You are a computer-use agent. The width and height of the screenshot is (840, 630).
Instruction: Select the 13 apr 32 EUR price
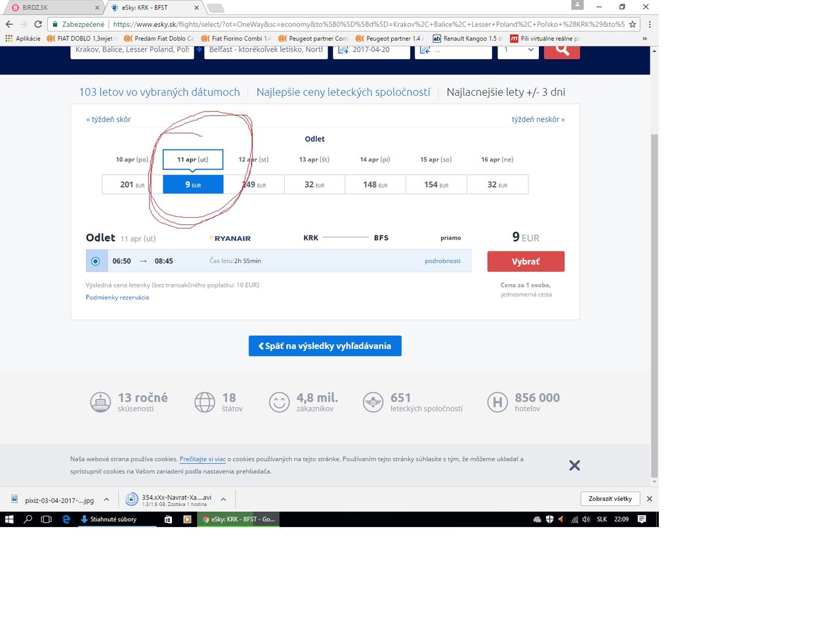pos(314,184)
